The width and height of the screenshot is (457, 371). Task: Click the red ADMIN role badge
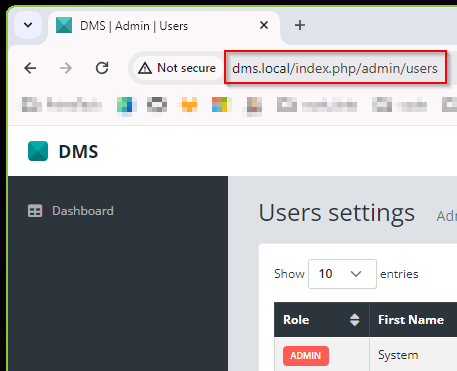(306, 356)
